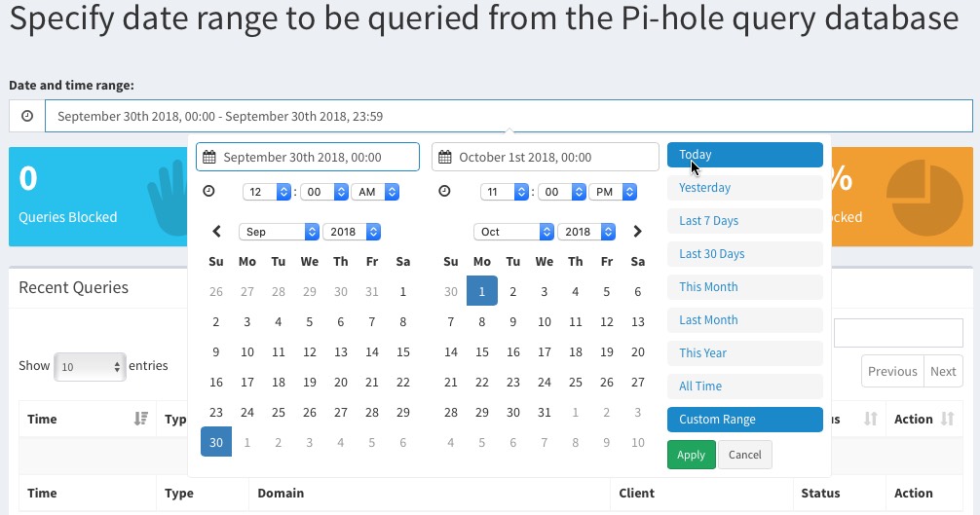Pick September 30 in left calendar
Screen dimensions: 980x515
pos(216,442)
